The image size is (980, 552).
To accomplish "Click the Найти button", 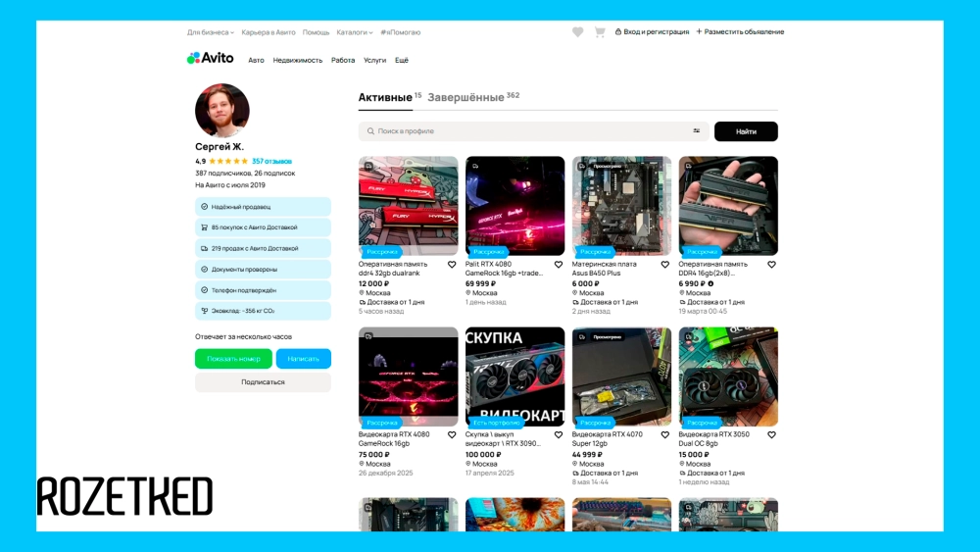I will pos(746,131).
